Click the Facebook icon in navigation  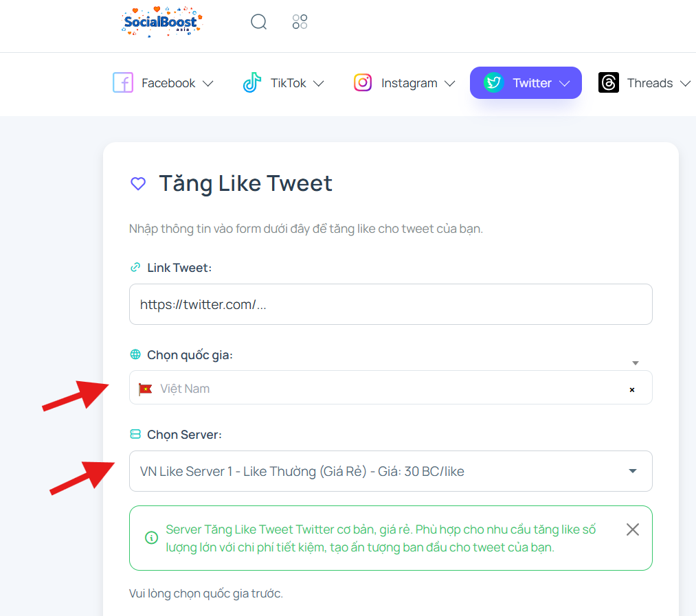pos(123,82)
